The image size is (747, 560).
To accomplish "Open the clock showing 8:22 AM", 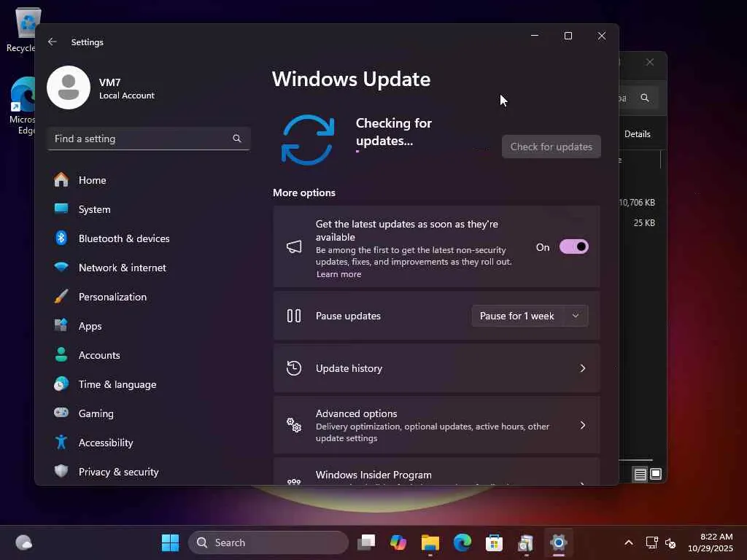I will 710,542.
